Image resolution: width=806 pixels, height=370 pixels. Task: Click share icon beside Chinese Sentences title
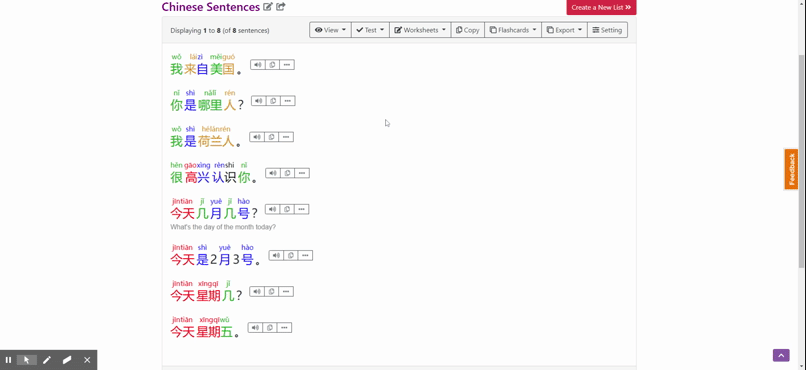tap(281, 7)
